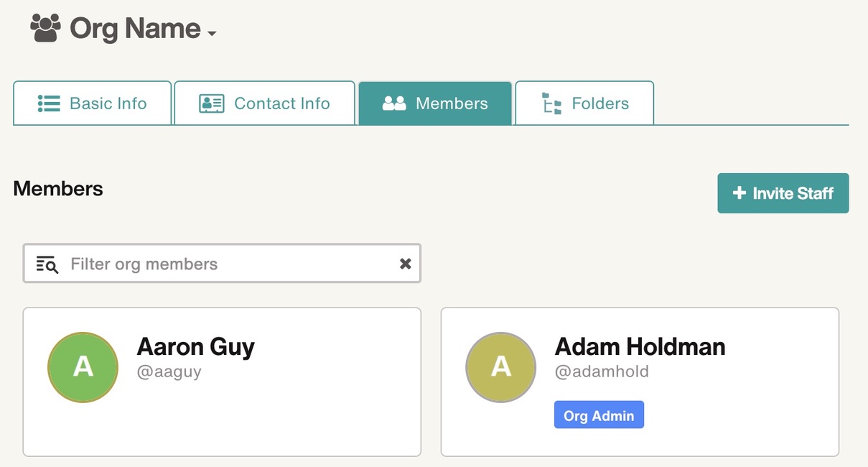Viewport: 868px width, 467px height.
Task: Click the list icon on Basic Info tab
Action: [49, 103]
